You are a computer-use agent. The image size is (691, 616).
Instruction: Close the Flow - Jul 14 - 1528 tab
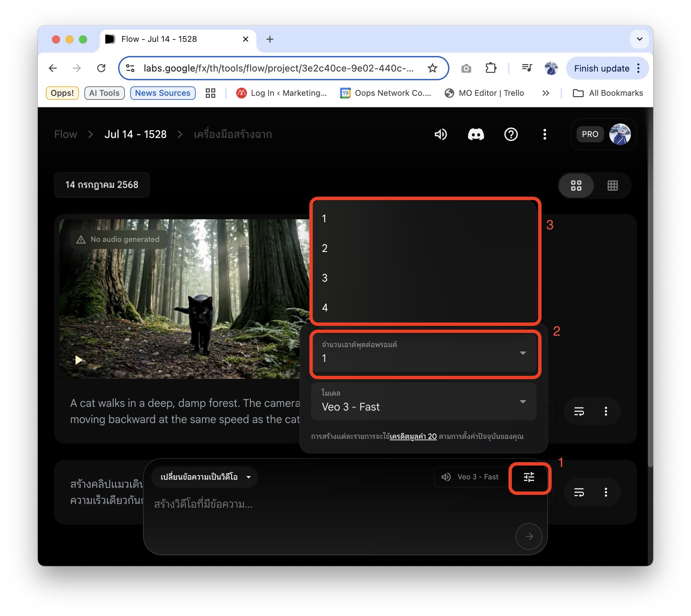(x=246, y=39)
